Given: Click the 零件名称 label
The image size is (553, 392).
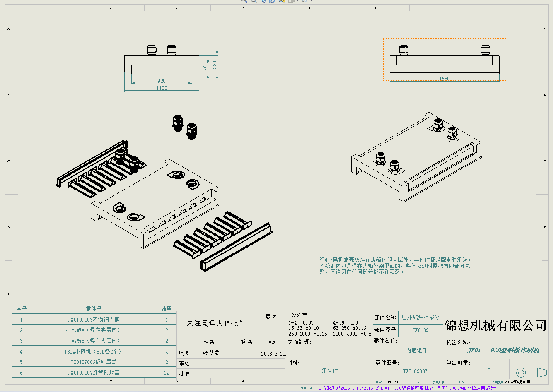Looking at the screenshot, I should tap(386, 341).
